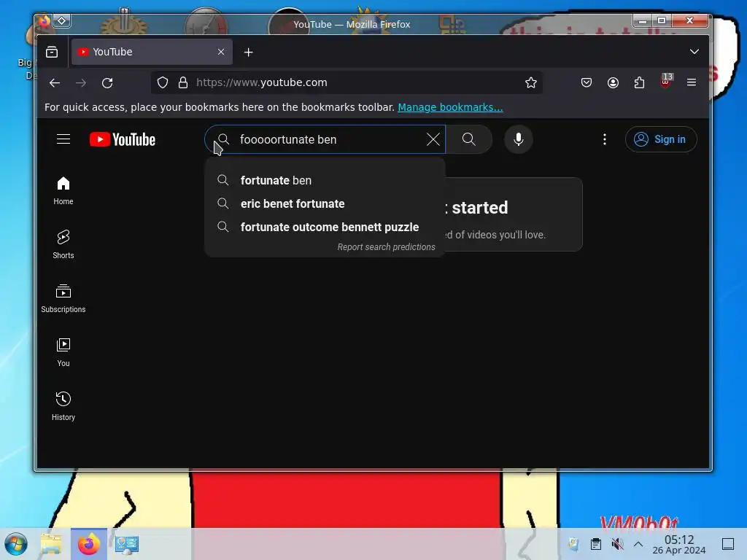The height and width of the screenshot is (560, 747).
Task: Go back with Firefox back arrow
Action: (55, 83)
